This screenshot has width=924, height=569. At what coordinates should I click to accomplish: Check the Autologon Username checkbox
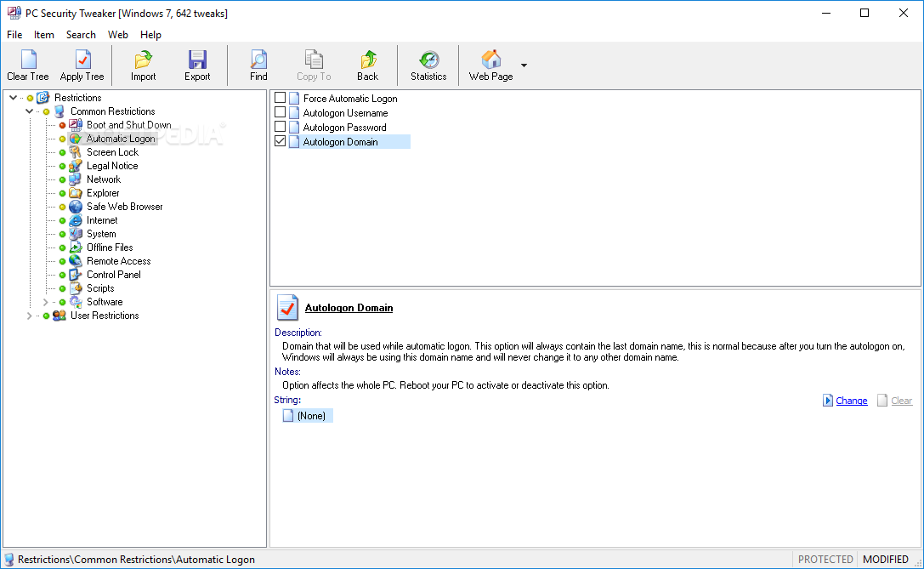tap(280, 112)
